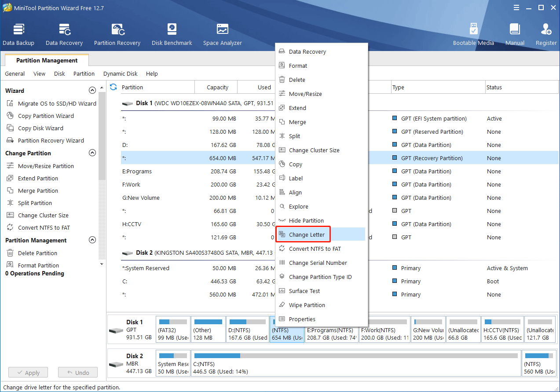
Task: Click the sidebar scroll-down arrow
Action: [x=102, y=264]
